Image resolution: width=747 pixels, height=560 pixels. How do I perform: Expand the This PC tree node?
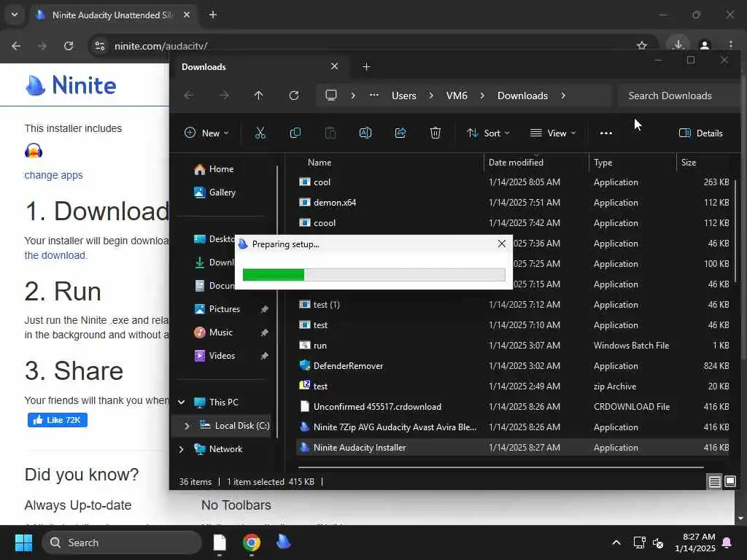181,402
